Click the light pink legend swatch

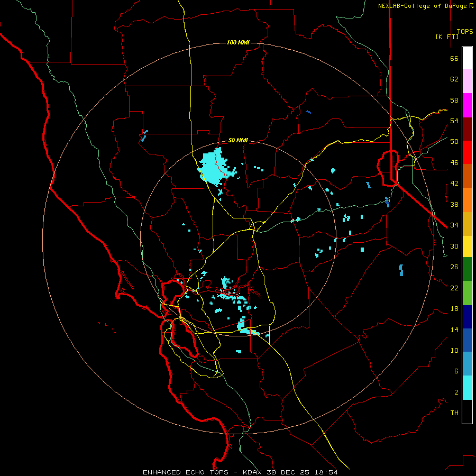tap(467, 81)
